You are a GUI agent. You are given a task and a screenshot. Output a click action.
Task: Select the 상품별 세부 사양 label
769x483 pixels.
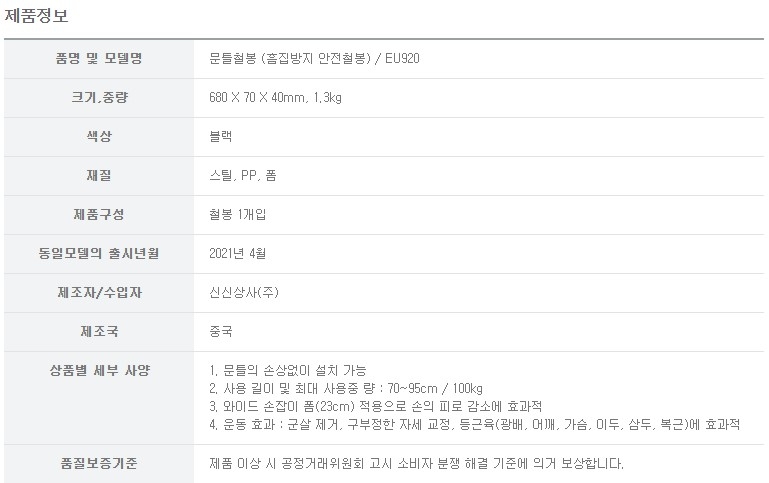tap(98, 370)
